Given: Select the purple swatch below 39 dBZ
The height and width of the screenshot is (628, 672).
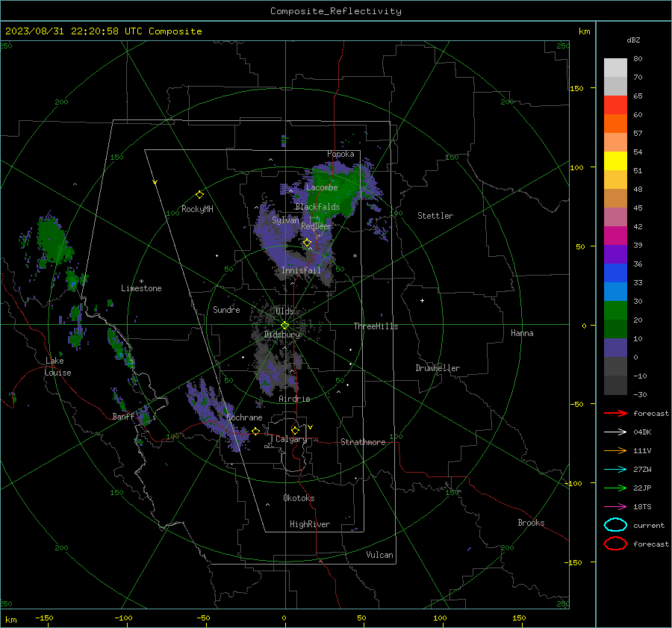Looking at the screenshot, I should (615, 254).
